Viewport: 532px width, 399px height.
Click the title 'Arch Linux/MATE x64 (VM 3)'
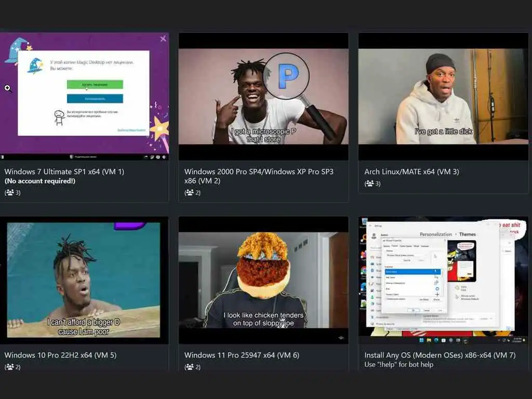411,171
